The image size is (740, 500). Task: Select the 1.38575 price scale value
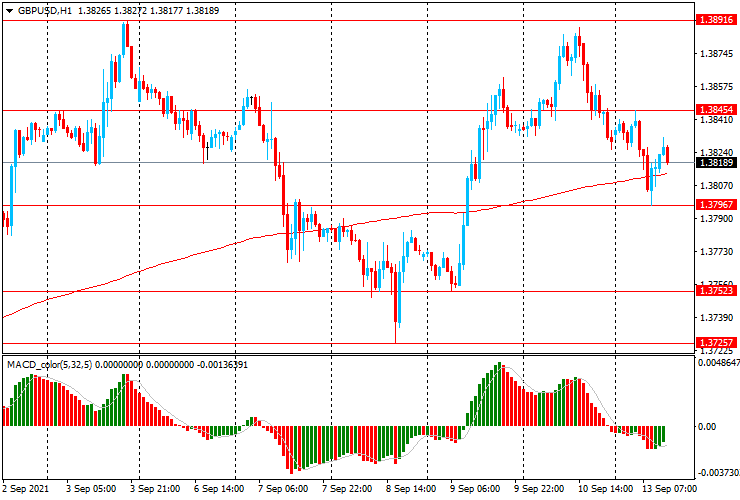pos(716,87)
